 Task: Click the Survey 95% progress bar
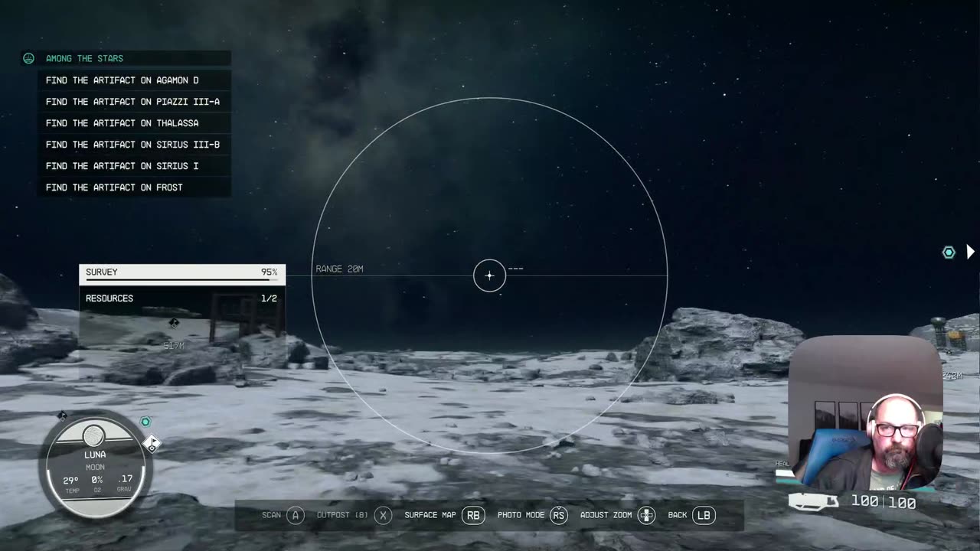click(182, 274)
